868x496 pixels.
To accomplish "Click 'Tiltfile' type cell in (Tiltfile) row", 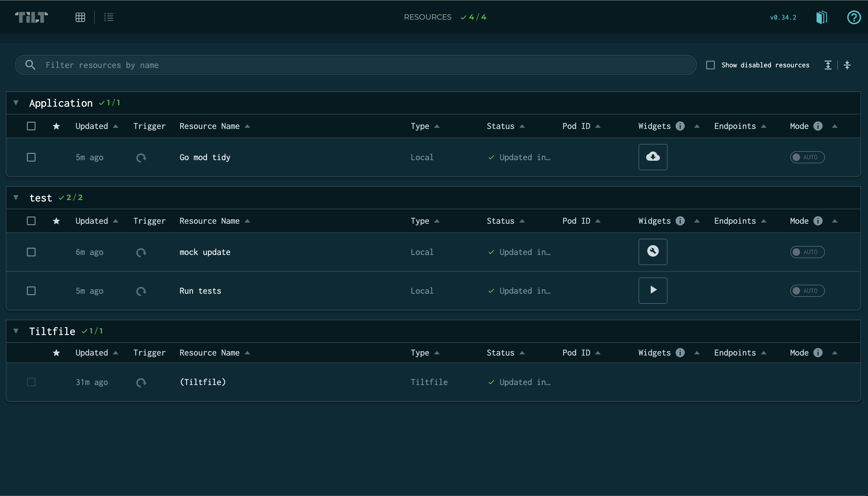I will pos(429,382).
